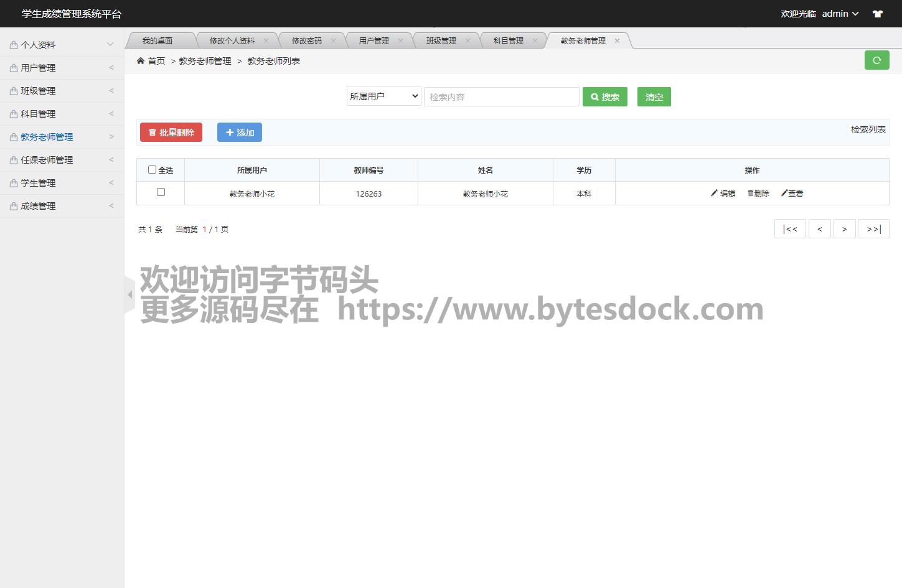The width and height of the screenshot is (902, 588).
Task: Check the row checkbox for 教务老师小花
Action: [x=161, y=192]
